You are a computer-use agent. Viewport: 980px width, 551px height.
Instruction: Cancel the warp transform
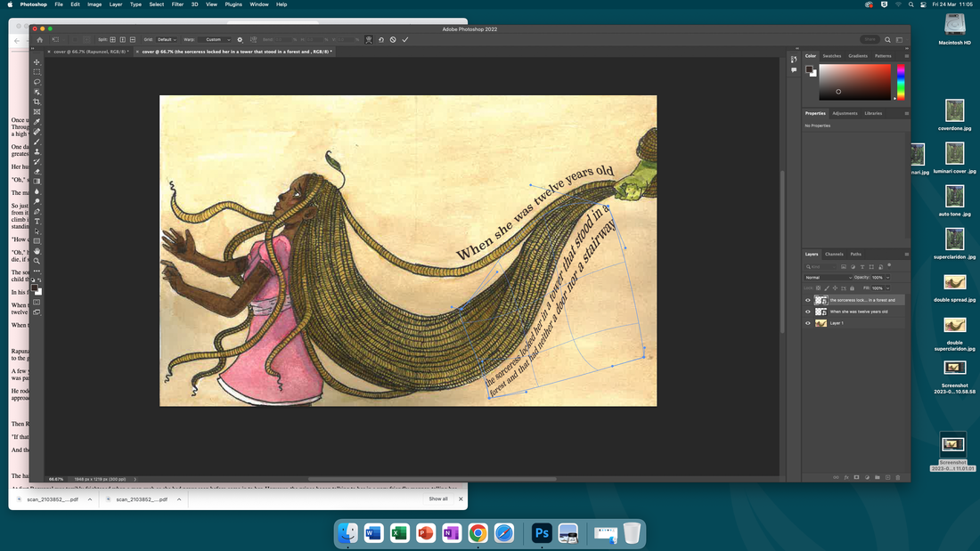[393, 39]
